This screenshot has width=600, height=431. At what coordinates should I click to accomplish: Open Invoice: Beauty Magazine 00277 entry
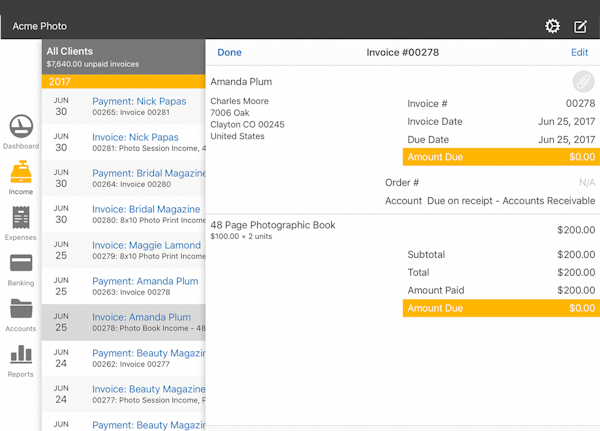[x=124, y=394]
